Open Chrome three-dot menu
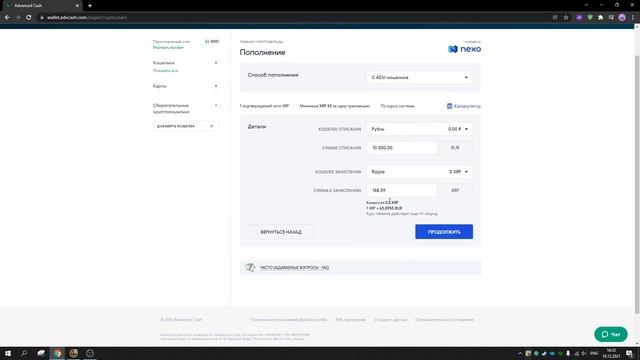Image resolution: width=640 pixels, height=360 pixels. [x=633, y=18]
